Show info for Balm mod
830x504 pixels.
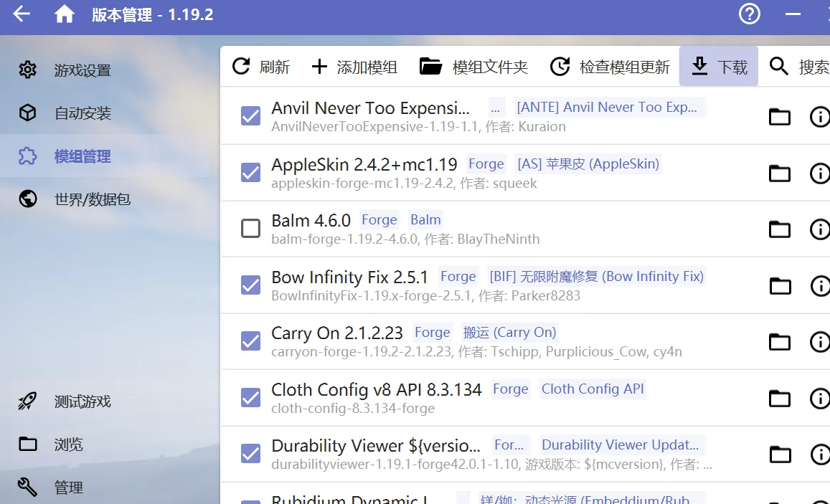pyautogui.click(x=820, y=229)
